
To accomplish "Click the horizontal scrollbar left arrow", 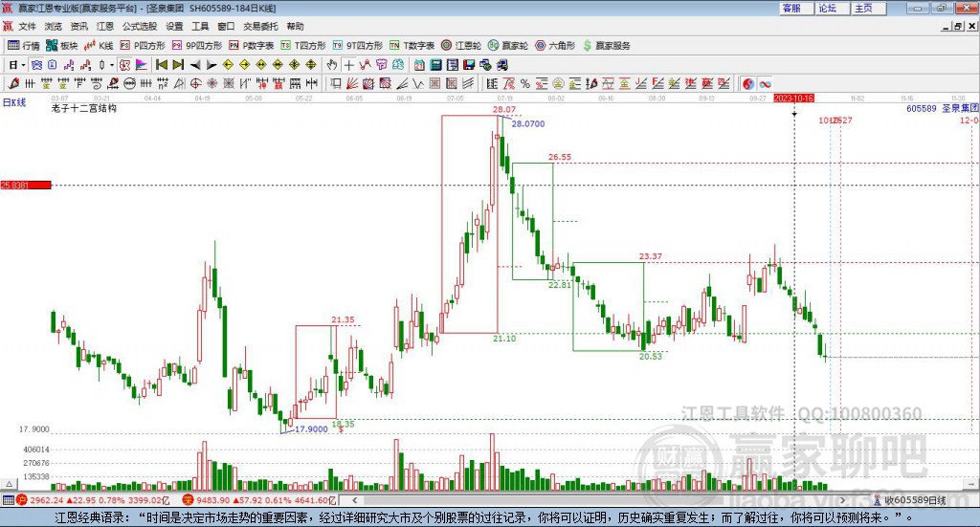I will (355, 500).
